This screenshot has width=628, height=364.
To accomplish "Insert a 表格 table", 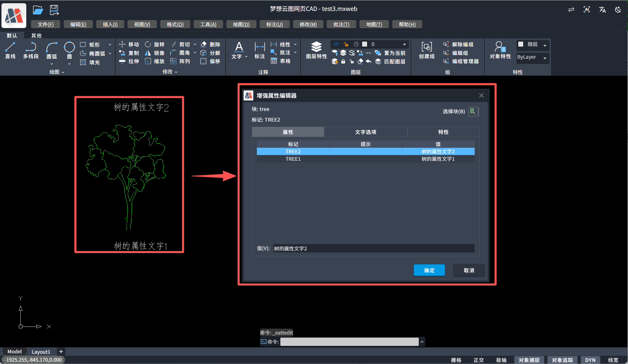I will [281, 61].
